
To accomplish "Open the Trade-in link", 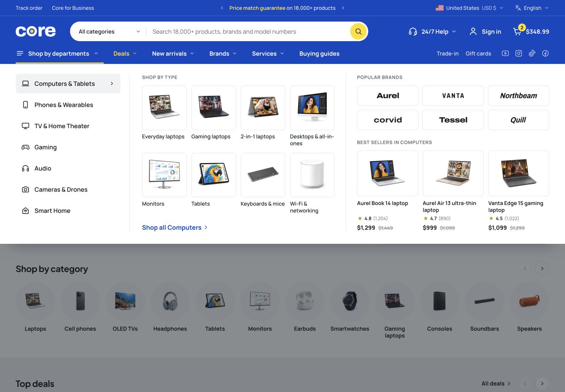I will click(x=448, y=53).
